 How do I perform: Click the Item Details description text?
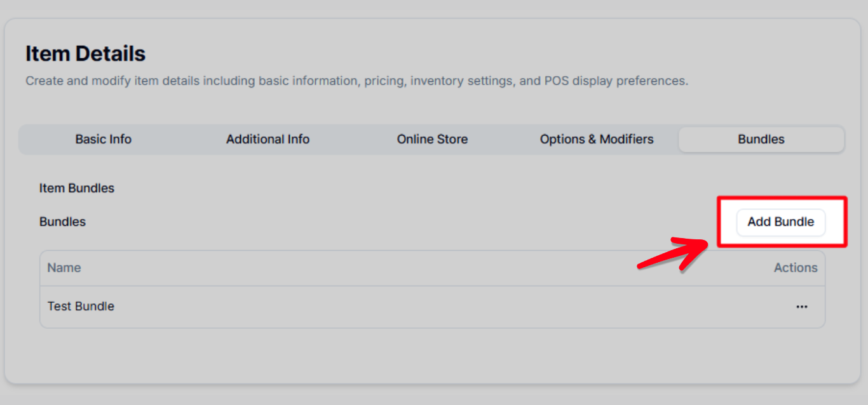[356, 81]
